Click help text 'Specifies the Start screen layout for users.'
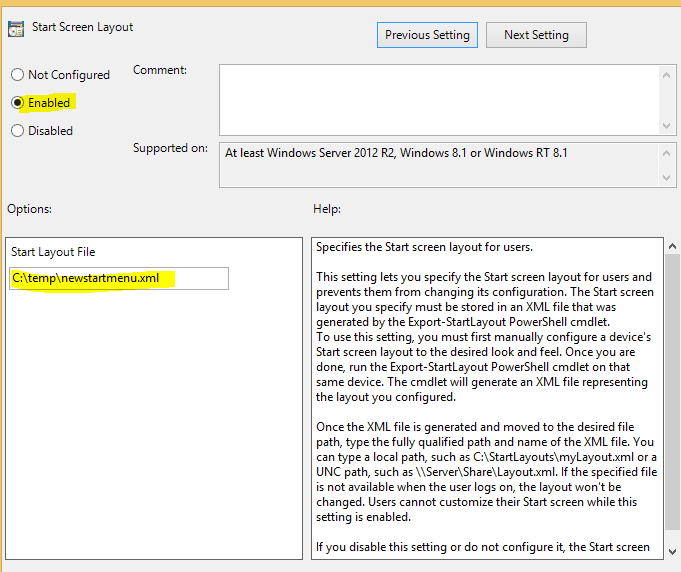 tap(424, 247)
